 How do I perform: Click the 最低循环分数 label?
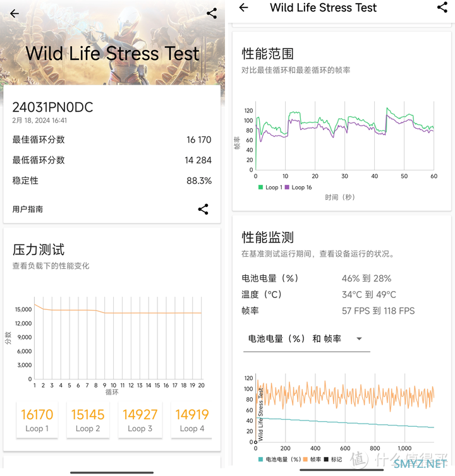39,160
